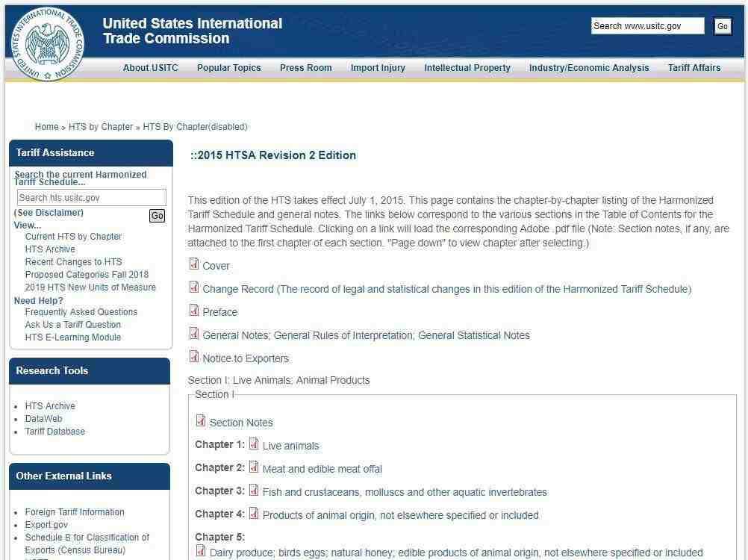Click the PDF icon beside Change Record
The width and height of the screenshot is (748, 560).
coord(193,287)
